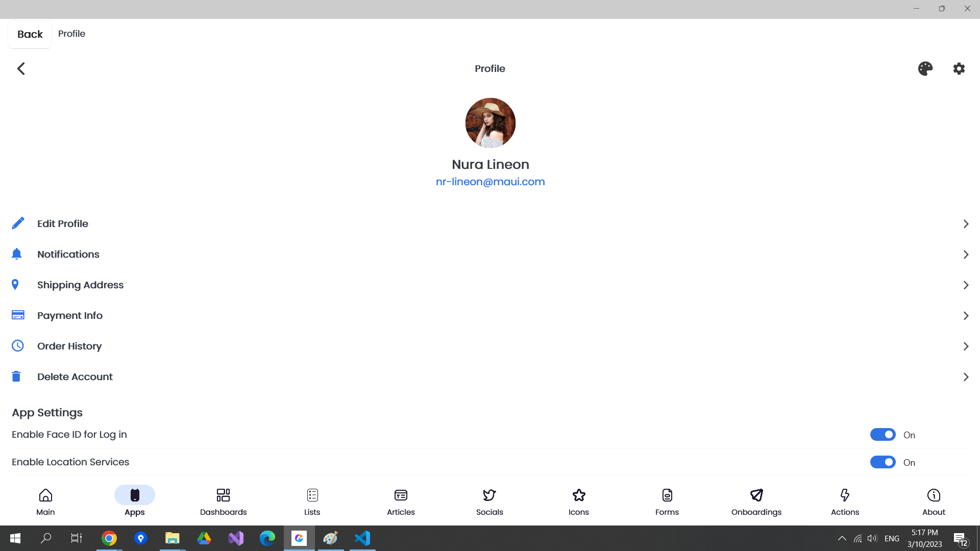This screenshot has height=551, width=980.
Task: Click the Order History clock icon
Action: coord(18,346)
